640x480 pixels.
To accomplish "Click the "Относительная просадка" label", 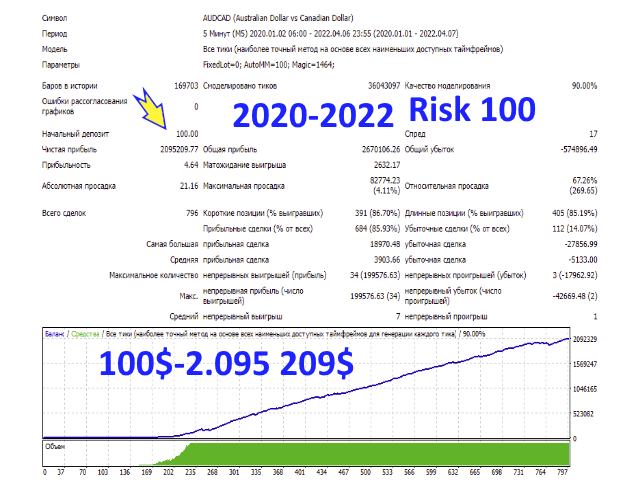I will [x=447, y=186].
